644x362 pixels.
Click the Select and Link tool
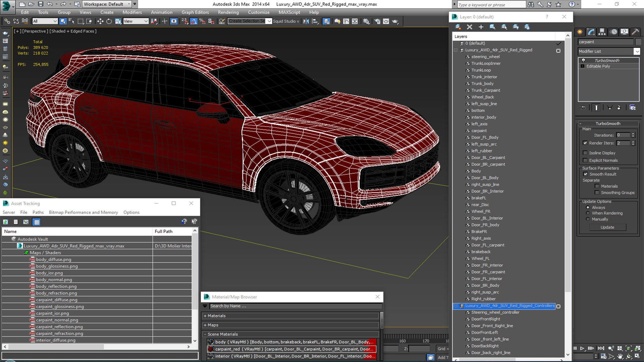tap(7, 21)
